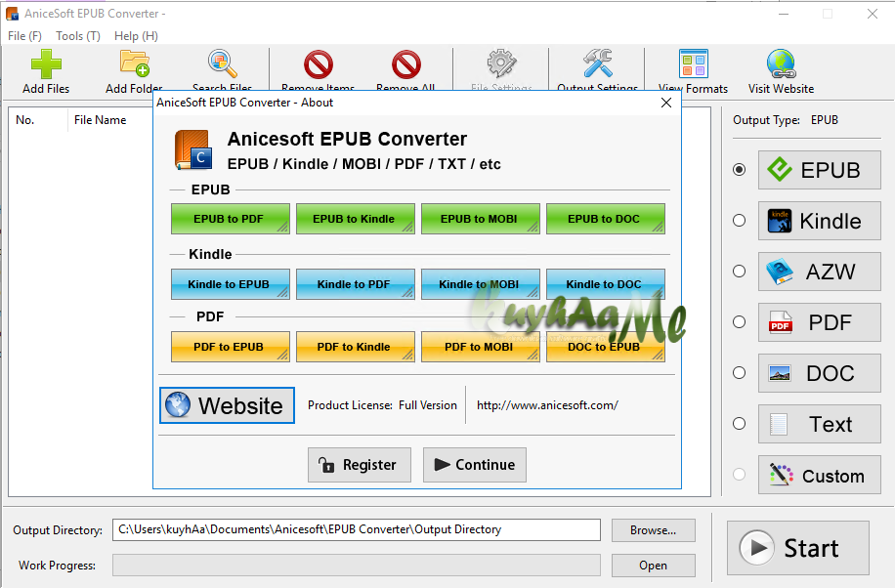Click the DOC to EPUB button
This screenshot has width=895, height=588.
pyautogui.click(x=605, y=347)
